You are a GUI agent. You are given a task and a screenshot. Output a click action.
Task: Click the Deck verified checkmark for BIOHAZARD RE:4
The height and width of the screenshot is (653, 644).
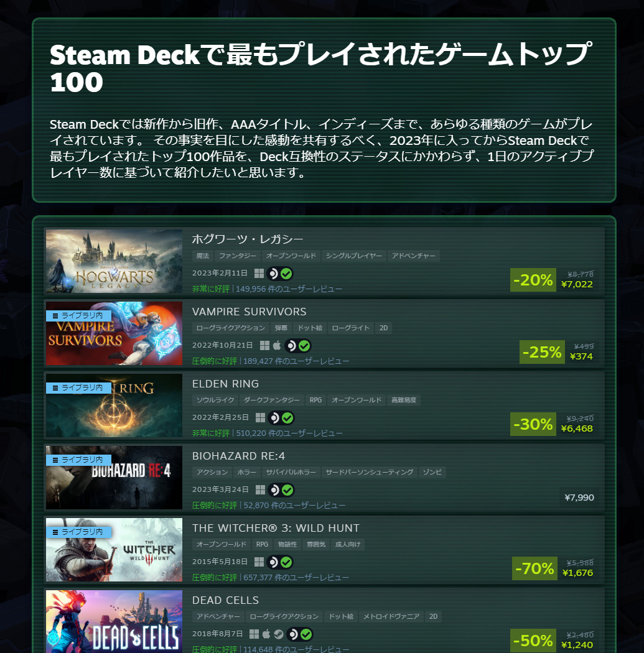pyautogui.click(x=287, y=490)
